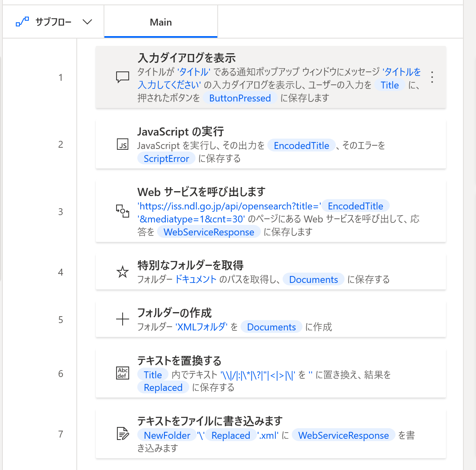476x470 pixels.
Task: Click the 'XMLフォルダ' name in step 5
Action: coord(201,327)
